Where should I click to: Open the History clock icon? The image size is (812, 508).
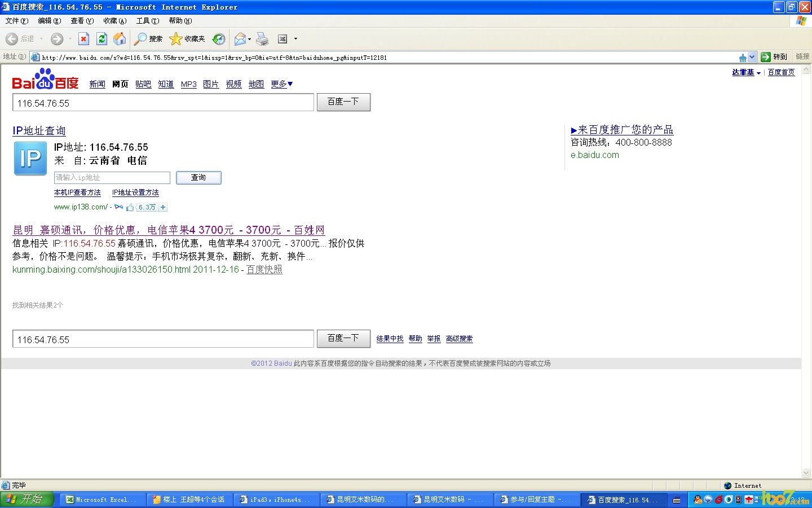tap(219, 39)
